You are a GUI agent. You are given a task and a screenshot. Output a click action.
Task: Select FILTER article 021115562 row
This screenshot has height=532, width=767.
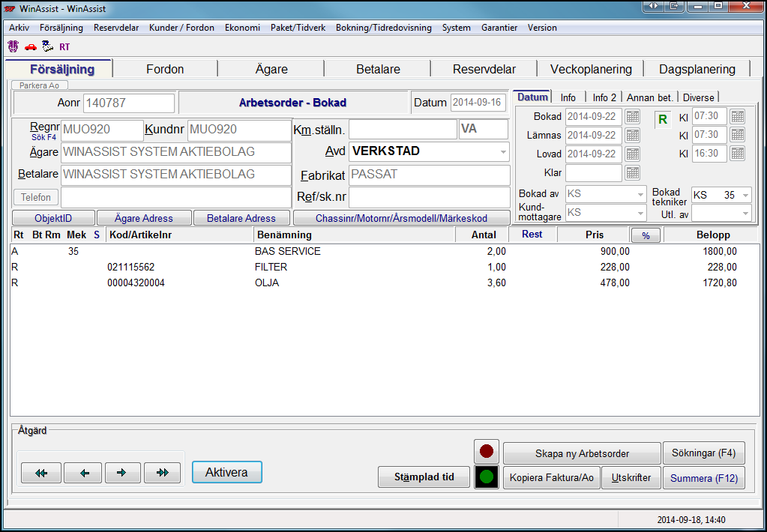click(x=385, y=267)
